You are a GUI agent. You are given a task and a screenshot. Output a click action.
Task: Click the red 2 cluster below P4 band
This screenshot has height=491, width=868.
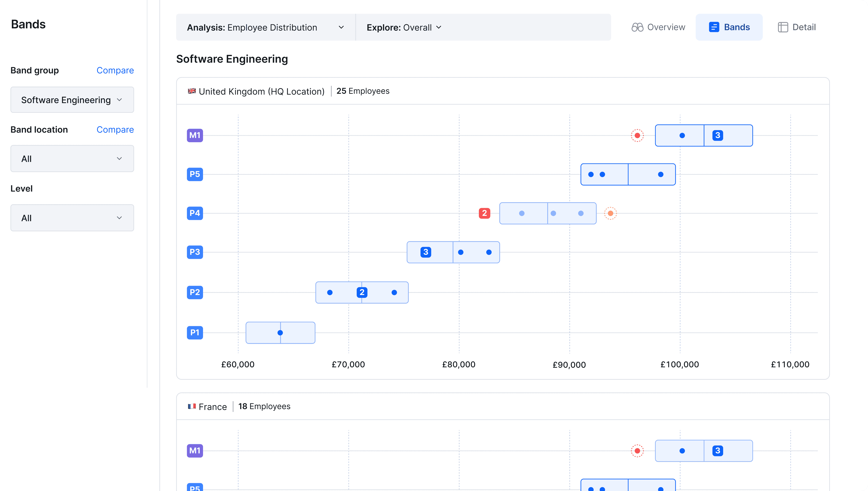coord(484,213)
